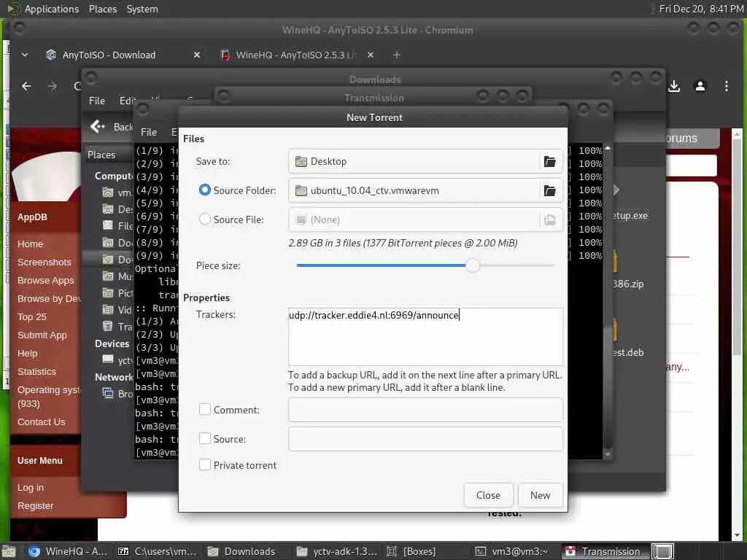Open the Top 25 link
747x560 pixels.
click(32, 316)
